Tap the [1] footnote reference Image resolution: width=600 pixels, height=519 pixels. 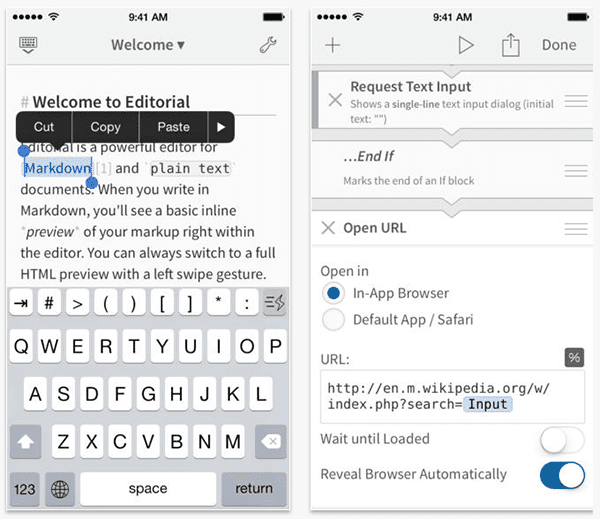[103, 168]
